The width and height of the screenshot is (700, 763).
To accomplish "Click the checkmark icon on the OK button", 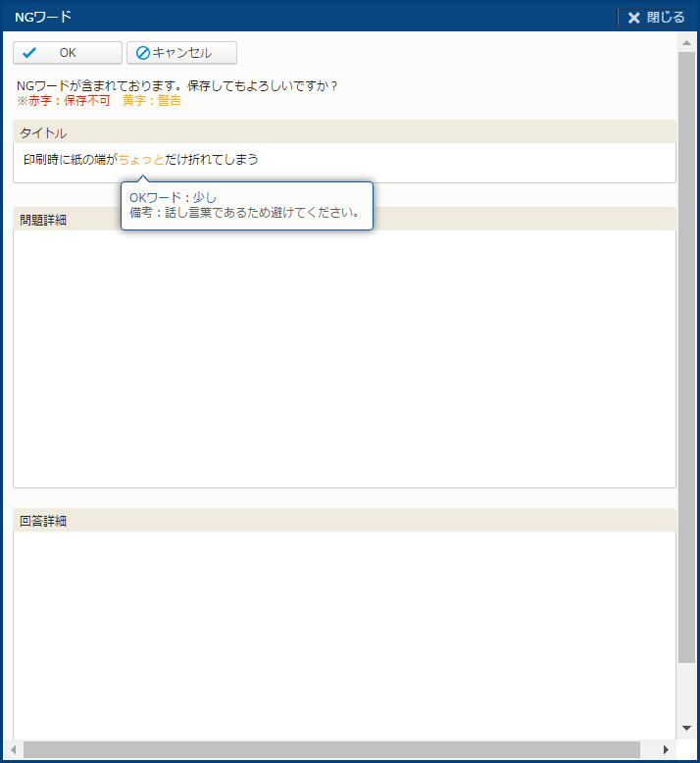I will tap(29, 53).
